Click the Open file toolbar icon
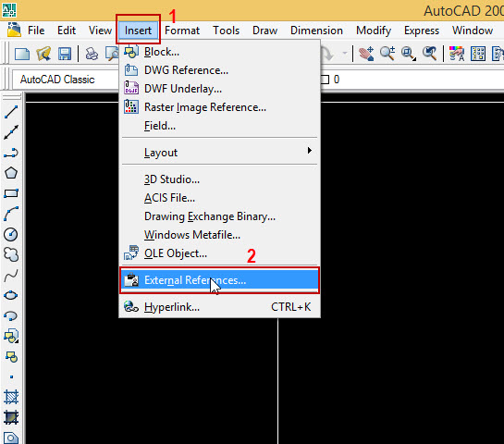Screen dimensions: 504x444 (43, 54)
